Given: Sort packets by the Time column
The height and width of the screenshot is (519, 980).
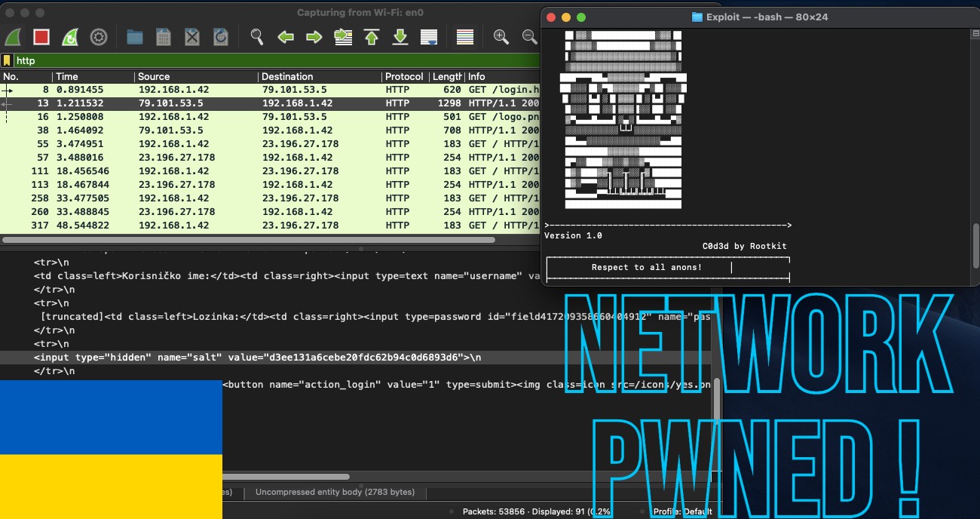Looking at the screenshot, I should click(93, 76).
